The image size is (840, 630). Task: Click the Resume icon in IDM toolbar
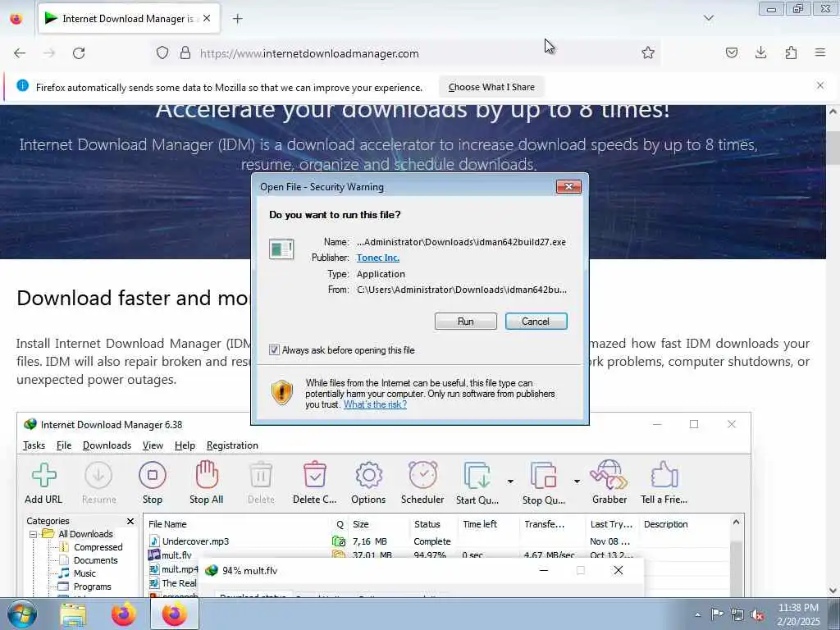point(98,475)
